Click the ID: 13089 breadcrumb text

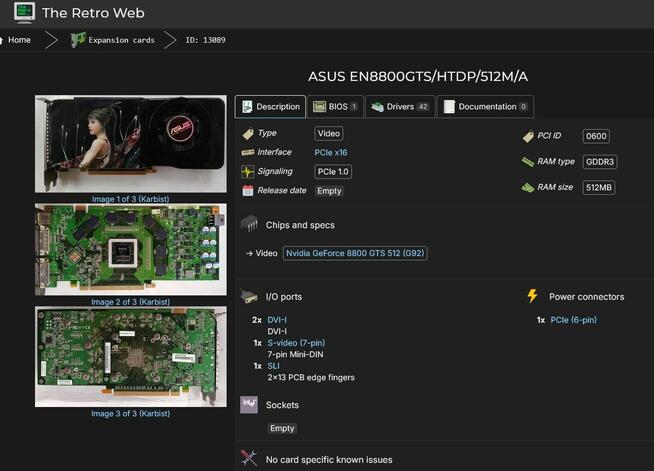click(205, 40)
